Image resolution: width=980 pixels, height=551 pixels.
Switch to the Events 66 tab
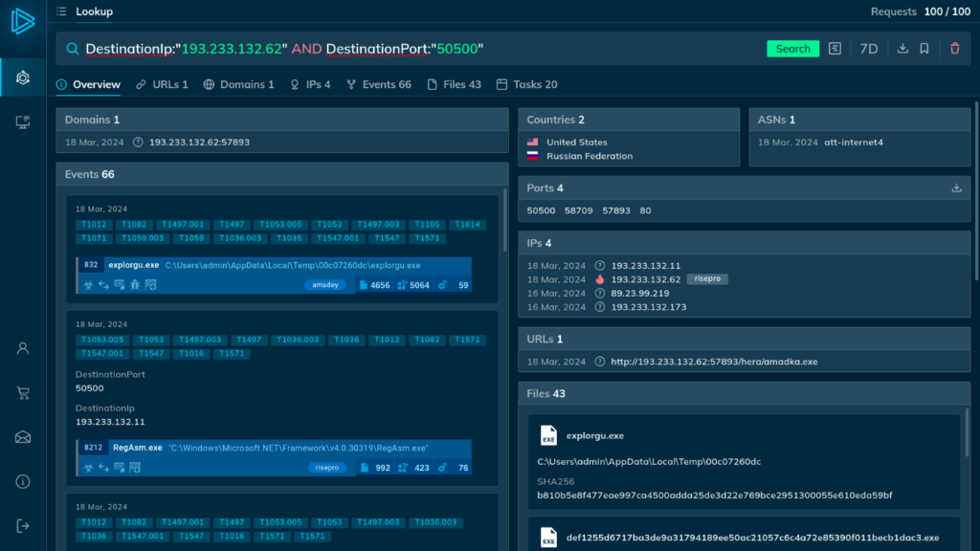coord(379,84)
